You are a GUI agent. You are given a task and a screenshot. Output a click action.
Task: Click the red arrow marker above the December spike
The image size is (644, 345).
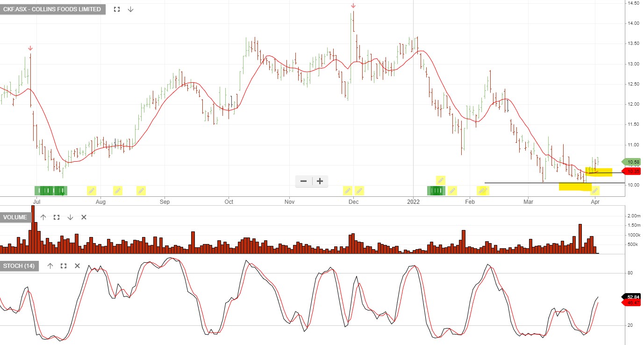[x=353, y=6]
